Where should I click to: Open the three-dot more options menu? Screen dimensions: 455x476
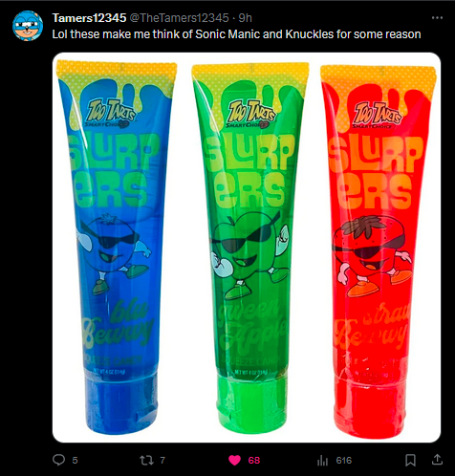[x=437, y=18]
